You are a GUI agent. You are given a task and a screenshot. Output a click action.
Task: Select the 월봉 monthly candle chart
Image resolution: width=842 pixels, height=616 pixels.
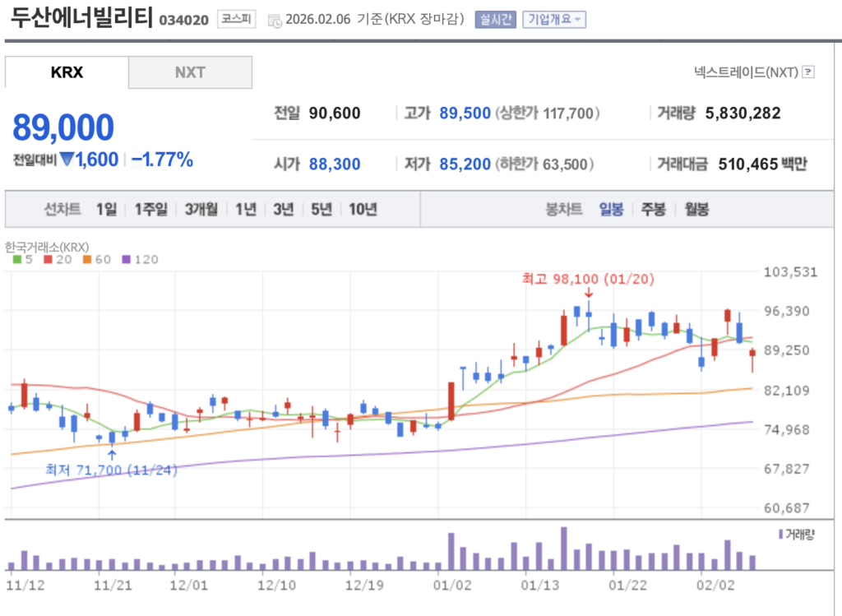point(696,209)
